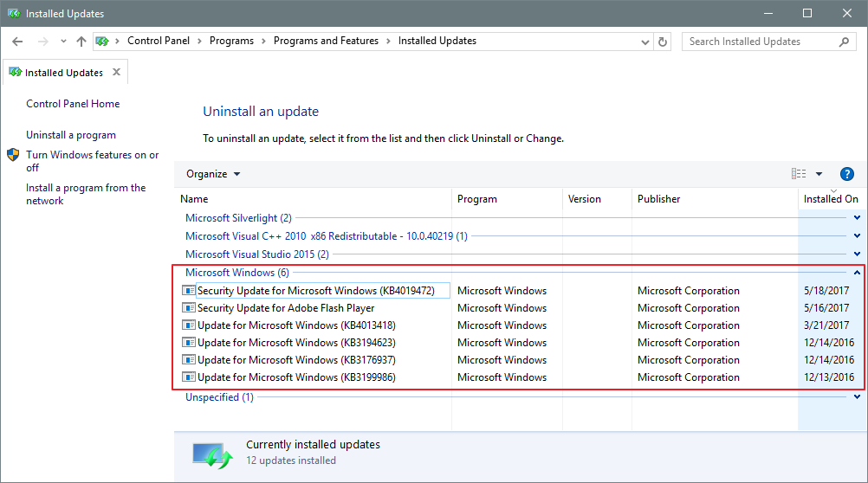This screenshot has height=483, width=868.
Task: Click Programs and Features breadcrumb
Action: coord(326,41)
